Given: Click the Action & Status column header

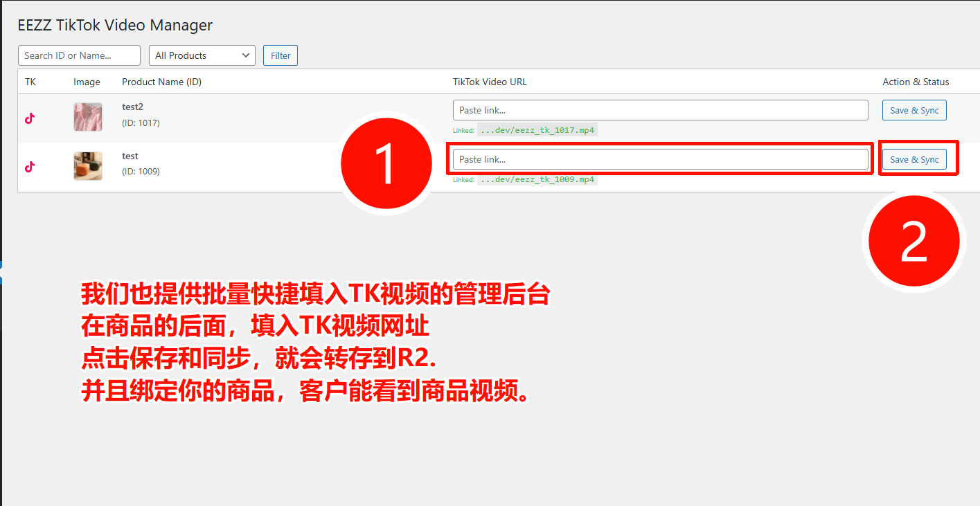Looking at the screenshot, I should (x=916, y=82).
